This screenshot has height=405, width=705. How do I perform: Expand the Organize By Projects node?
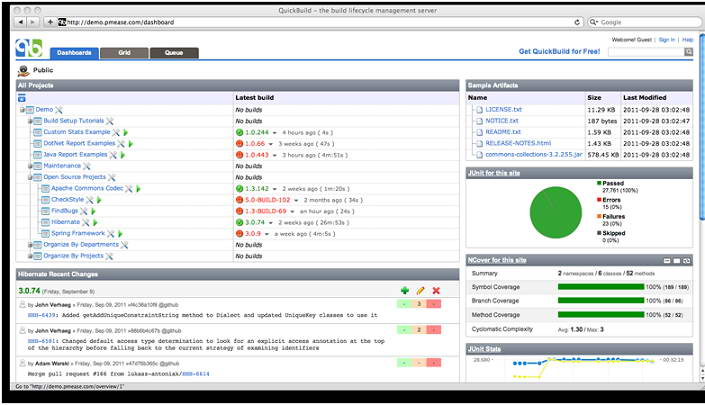coord(31,256)
